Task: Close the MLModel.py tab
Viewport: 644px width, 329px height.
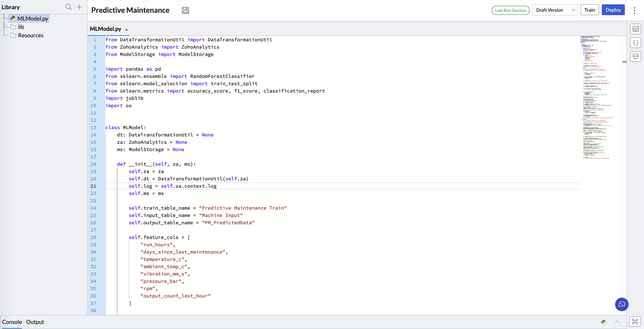Action: [126, 30]
